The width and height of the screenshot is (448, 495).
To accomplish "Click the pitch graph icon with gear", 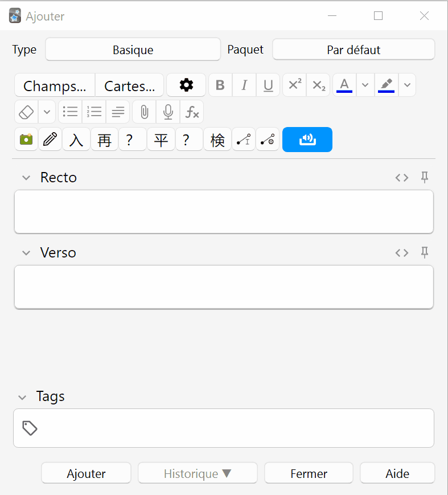I will coord(268,139).
